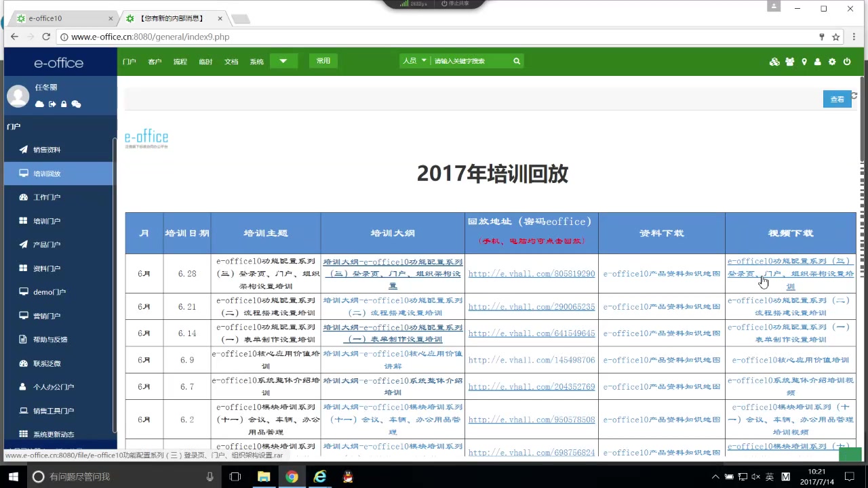Open 销售工具门户 in the sidebar
This screenshot has height=488, width=868.
58,411
